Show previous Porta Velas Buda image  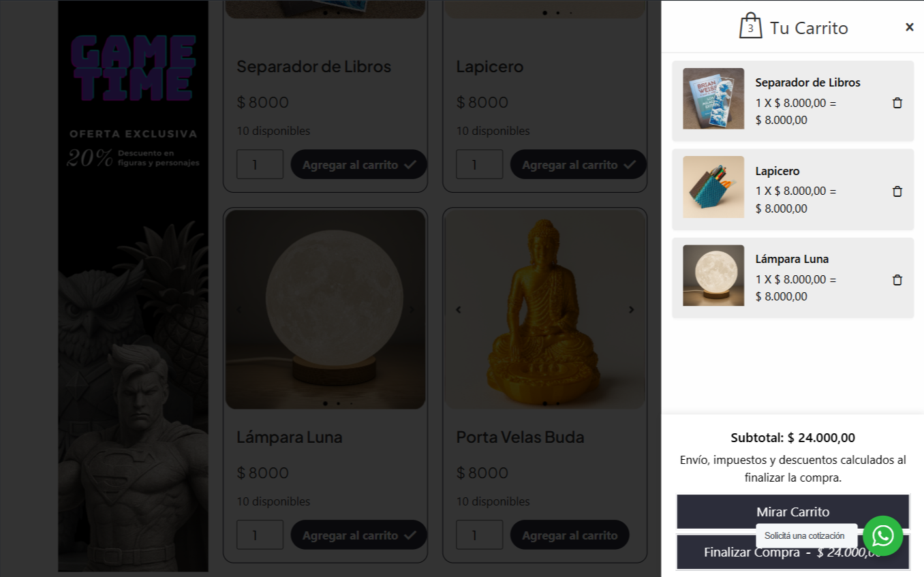coord(459,309)
